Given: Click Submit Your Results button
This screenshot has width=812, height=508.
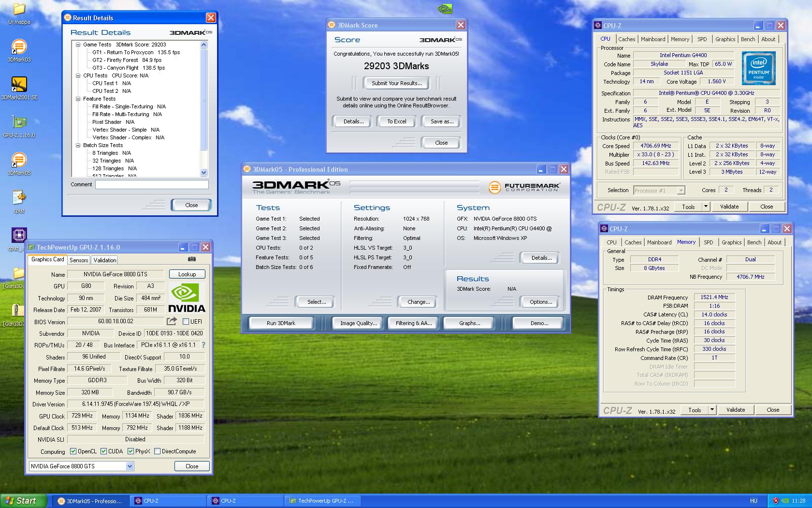Looking at the screenshot, I should tap(396, 83).
